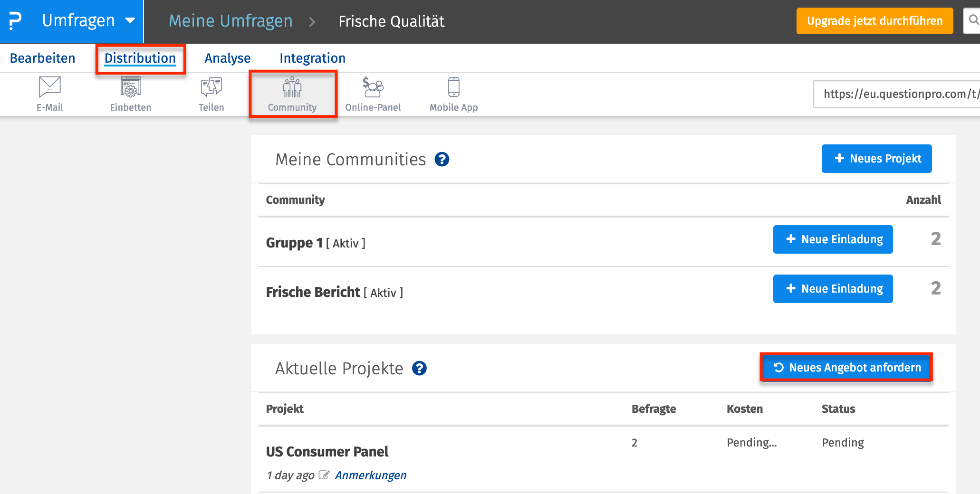Screen dimensions: 980x494
Task: Open the Analyse tab
Action: [228, 58]
